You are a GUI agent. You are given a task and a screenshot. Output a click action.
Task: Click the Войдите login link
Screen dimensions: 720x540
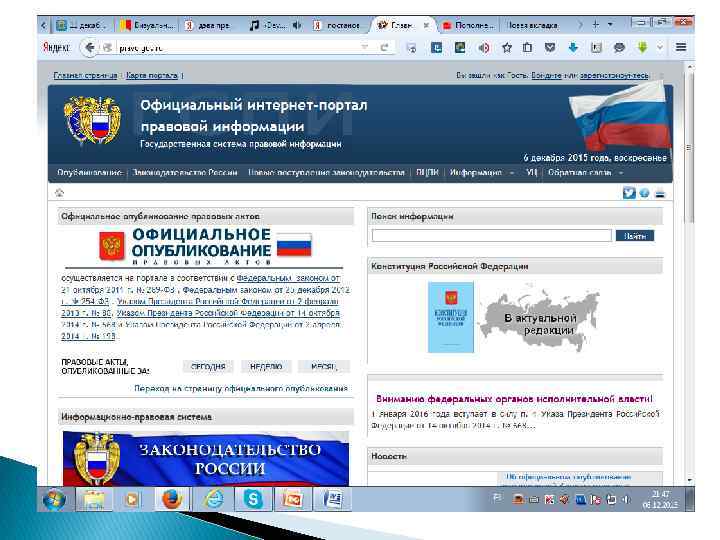546,75
